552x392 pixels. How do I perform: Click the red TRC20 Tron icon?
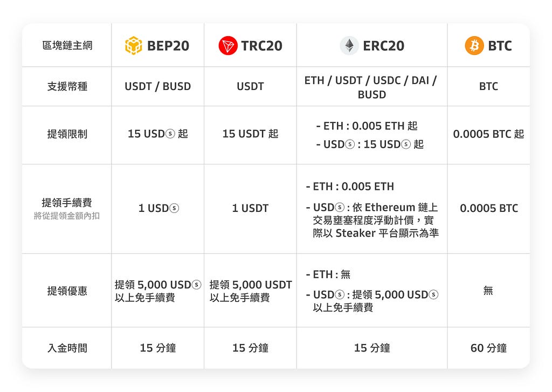[228, 45]
